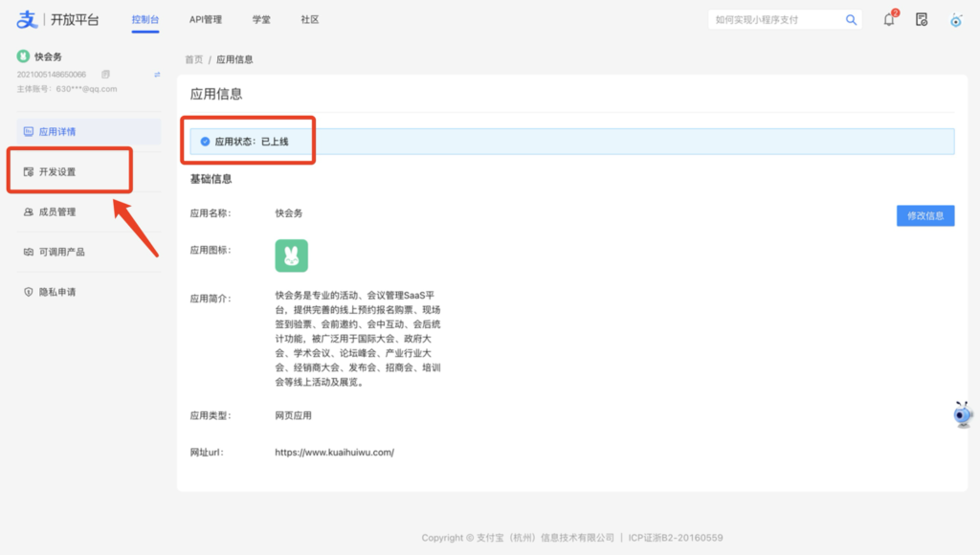Click the search magnifier icon

[x=851, y=20]
